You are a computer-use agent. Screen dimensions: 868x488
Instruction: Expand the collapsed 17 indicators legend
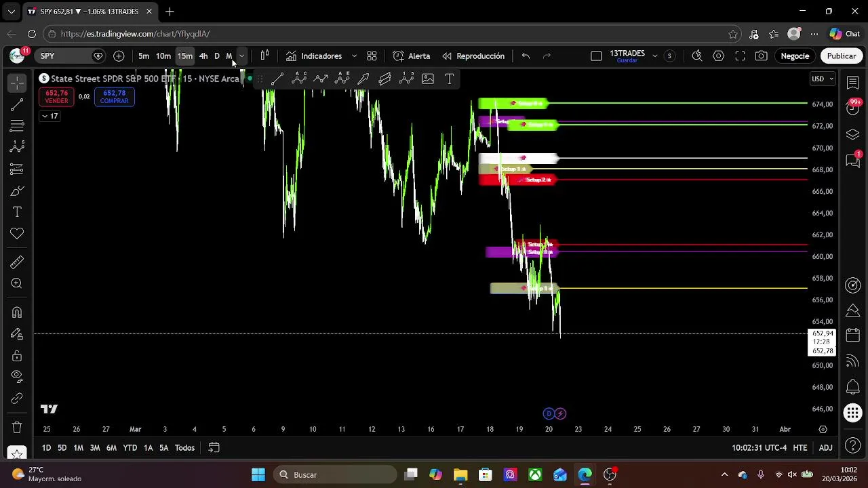click(50, 116)
